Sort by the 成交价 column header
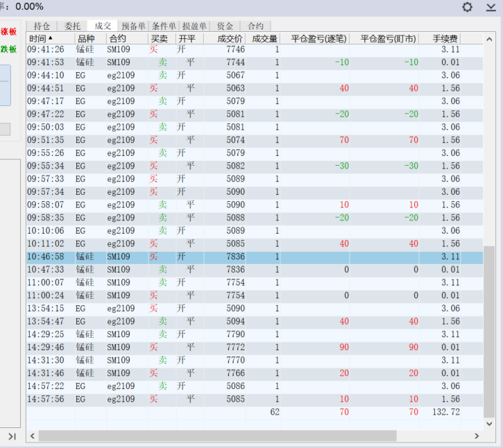The image size is (503, 448). pyautogui.click(x=225, y=39)
